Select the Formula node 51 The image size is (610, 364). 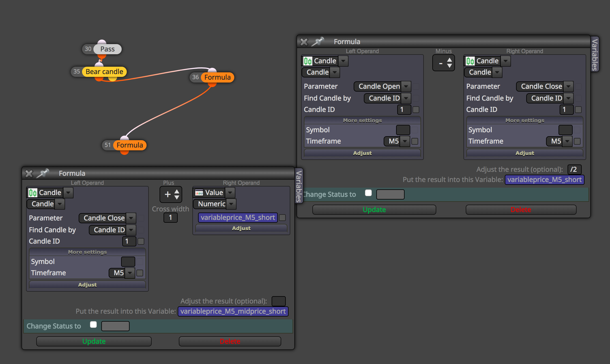coord(130,145)
